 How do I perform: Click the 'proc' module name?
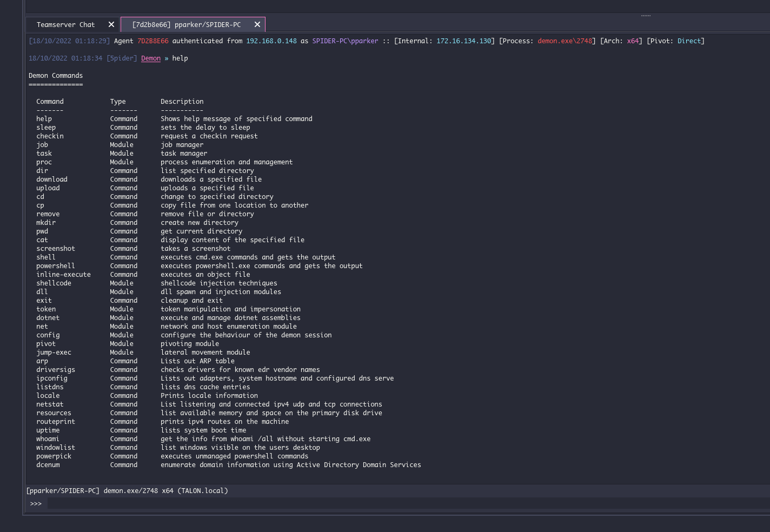44,162
